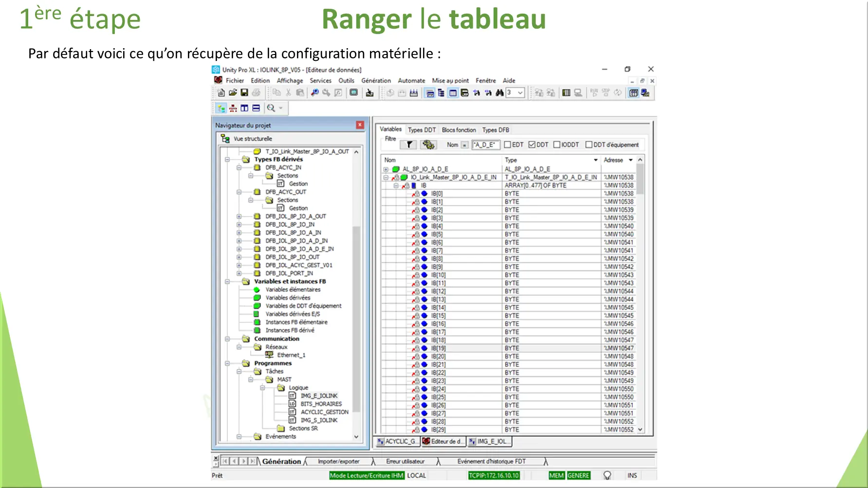The width and height of the screenshot is (868, 488).
Task: Click the Vue structurelle icon
Action: [x=225, y=139]
